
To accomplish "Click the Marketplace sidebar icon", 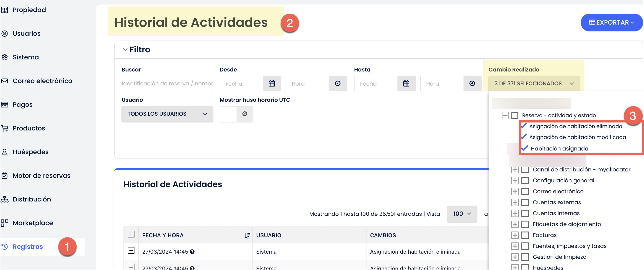I will point(5,223).
